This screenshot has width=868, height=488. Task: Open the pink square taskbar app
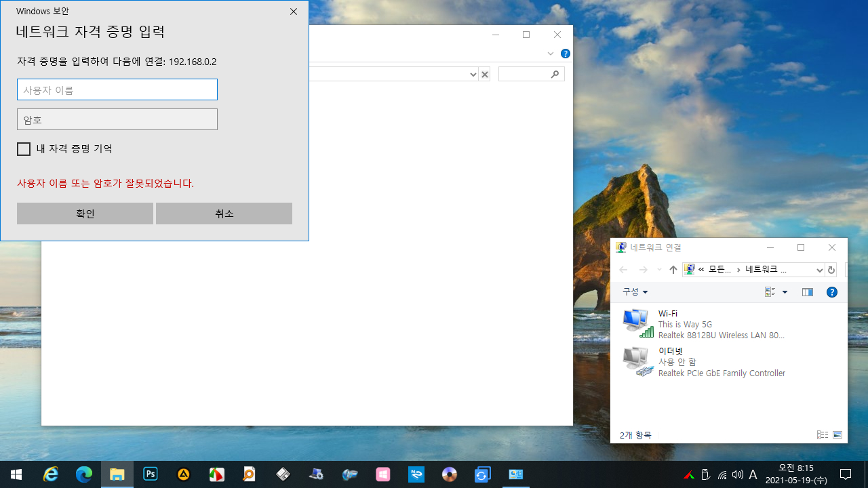383,474
